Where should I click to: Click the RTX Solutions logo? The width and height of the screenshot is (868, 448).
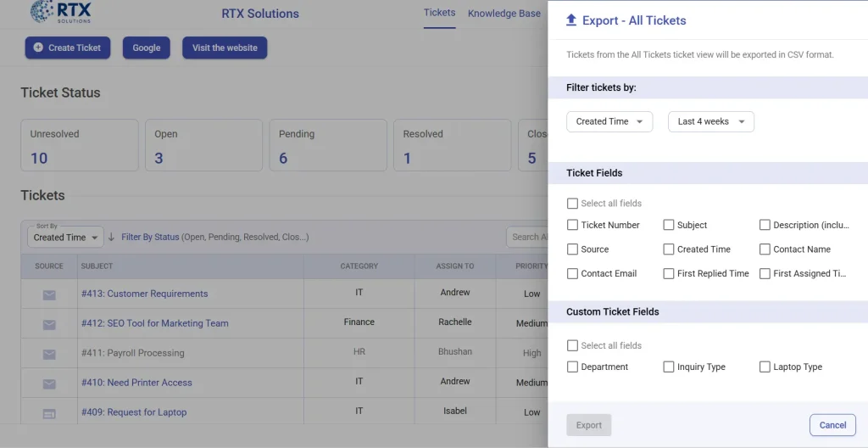coord(61,12)
